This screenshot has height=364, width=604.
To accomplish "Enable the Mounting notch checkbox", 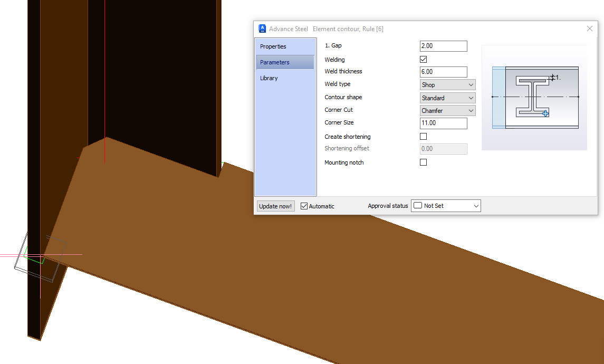I will tap(424, 162).
